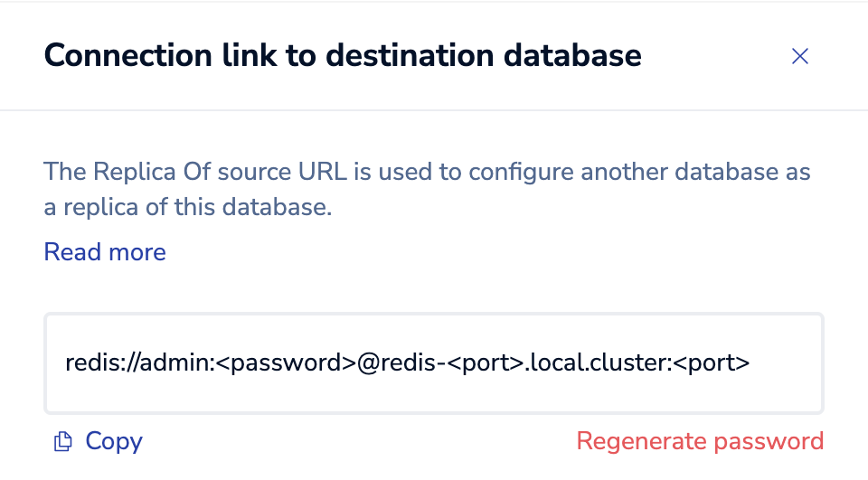Close the connection link dialog
Image resolution: width=868 pixels, height=480 pixels.
click(x=799, y=56)
